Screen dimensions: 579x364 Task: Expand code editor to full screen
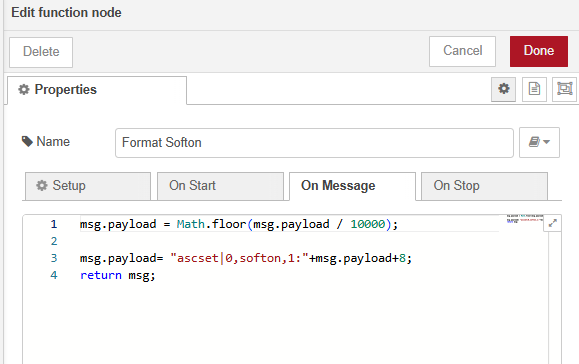552,223
